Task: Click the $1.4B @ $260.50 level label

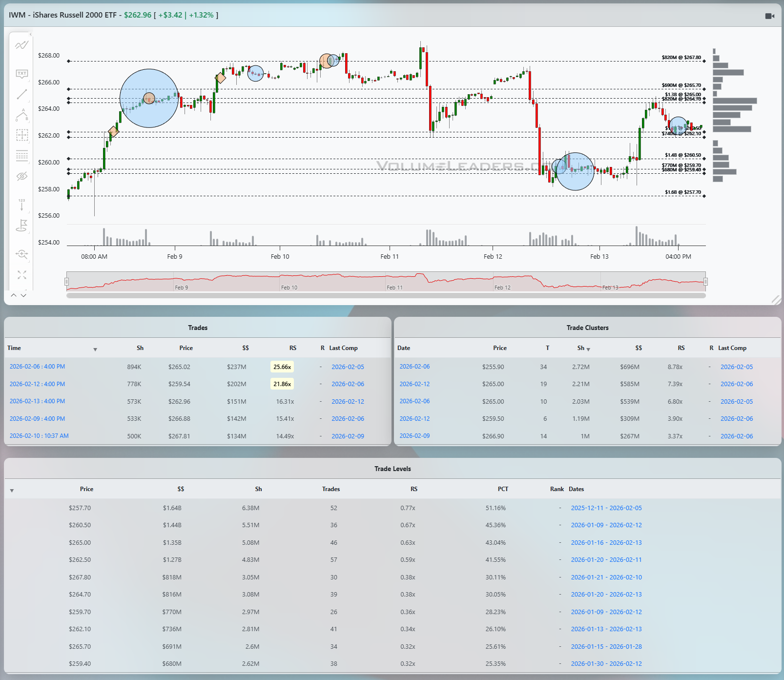Action: [x=682, y=155]
